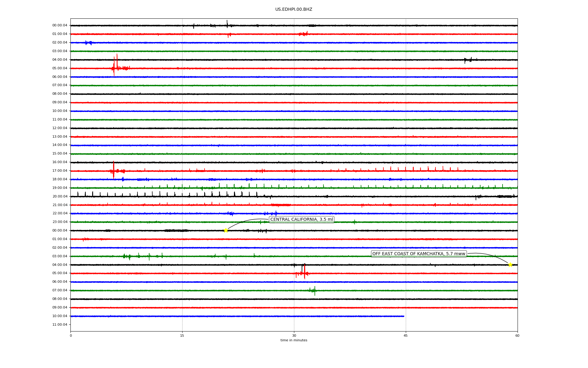This screenshot has width=588, height=368.
Task: Click the Central California earthquake star marker
Action: pyautogui.click(x=226, y=230)
